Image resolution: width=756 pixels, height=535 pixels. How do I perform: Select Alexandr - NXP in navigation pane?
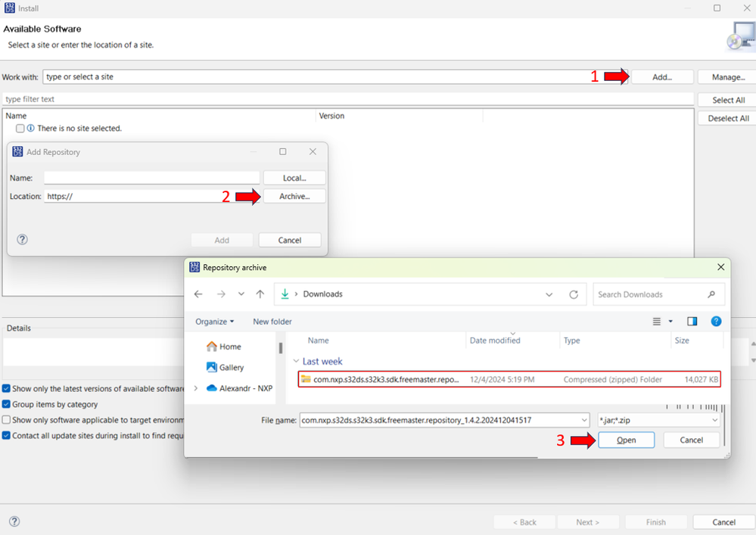point(239,388)
